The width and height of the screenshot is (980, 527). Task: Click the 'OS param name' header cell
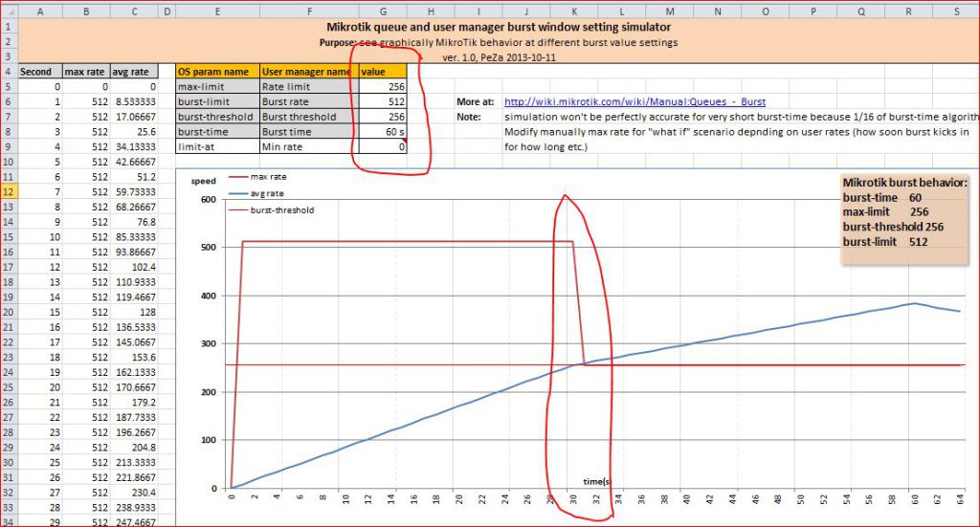point(216,72)
